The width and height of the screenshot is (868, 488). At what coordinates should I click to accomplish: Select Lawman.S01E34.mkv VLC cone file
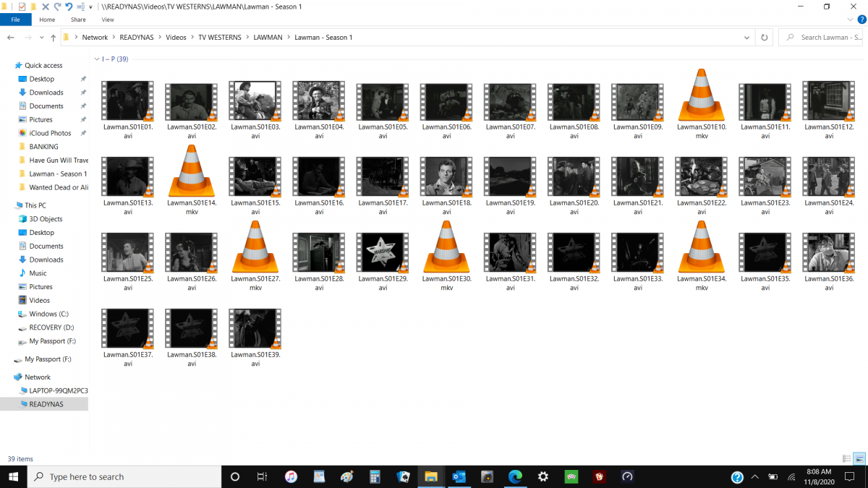pos(702,257)
